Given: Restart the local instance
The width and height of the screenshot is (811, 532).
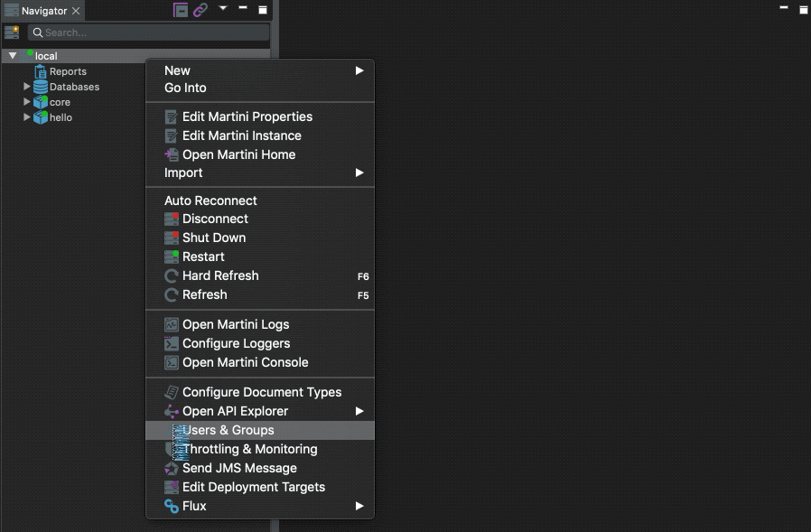Looking at the screenshot, I should [x=203, y=257].
